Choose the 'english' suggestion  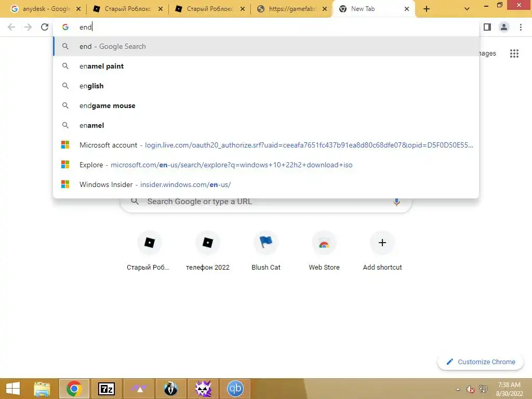coord(266,86)
